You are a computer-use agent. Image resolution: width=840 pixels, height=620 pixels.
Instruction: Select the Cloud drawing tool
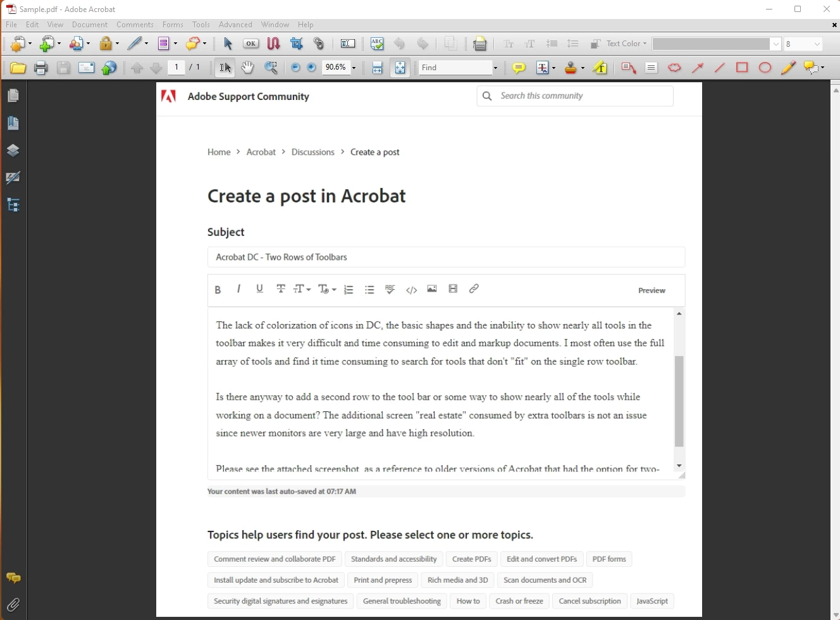675,68
